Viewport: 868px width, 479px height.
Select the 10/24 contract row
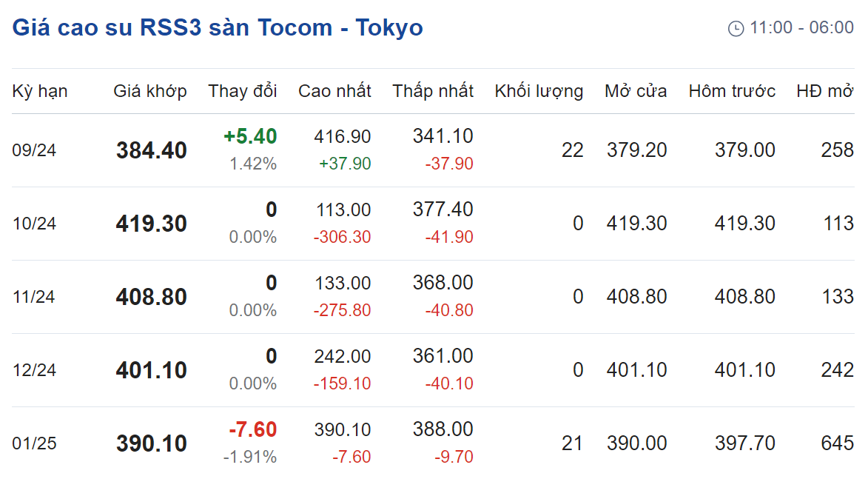433,224
